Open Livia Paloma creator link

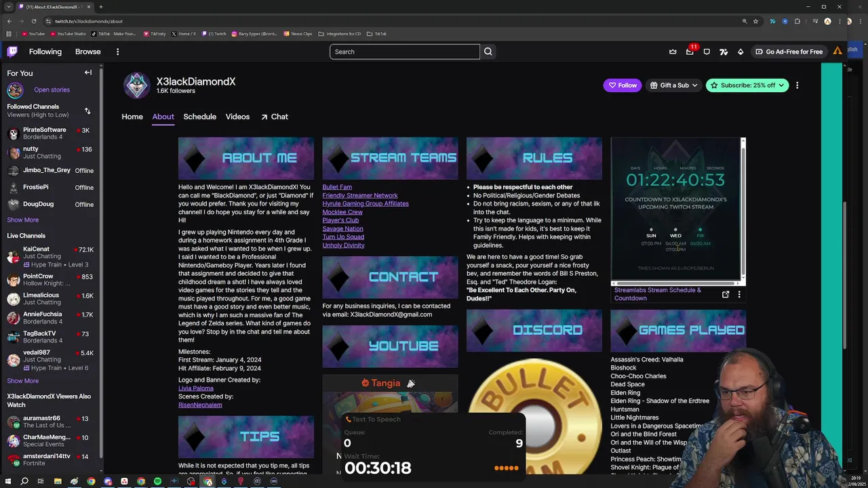coord(196,388)
